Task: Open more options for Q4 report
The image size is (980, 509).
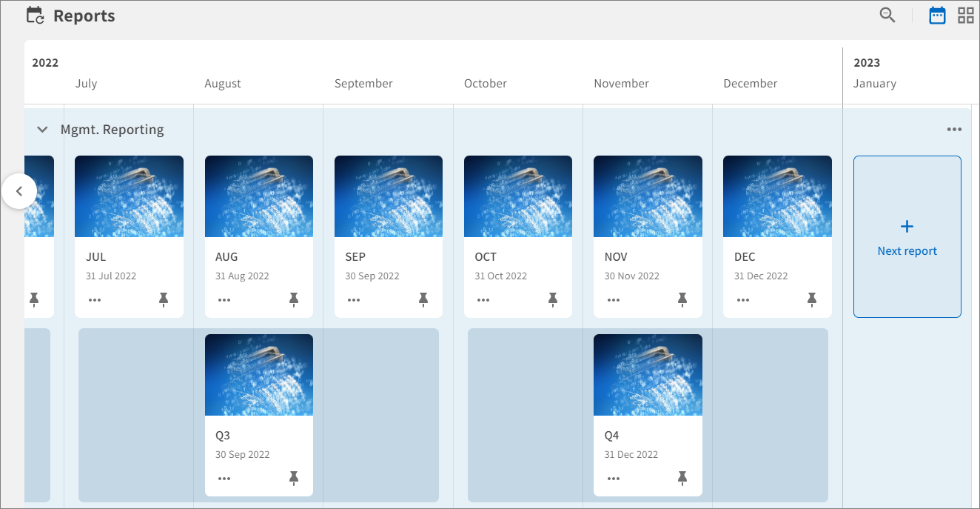Action: point(614,479)
